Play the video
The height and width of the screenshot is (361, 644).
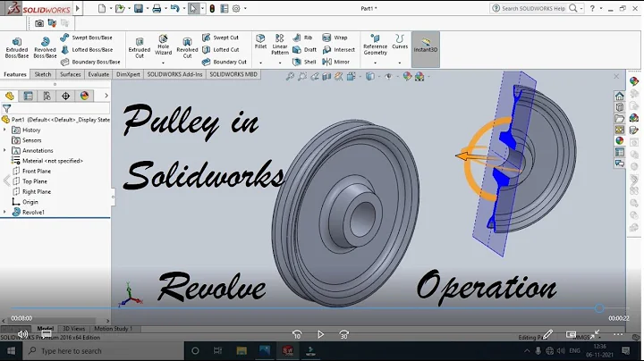320,335
